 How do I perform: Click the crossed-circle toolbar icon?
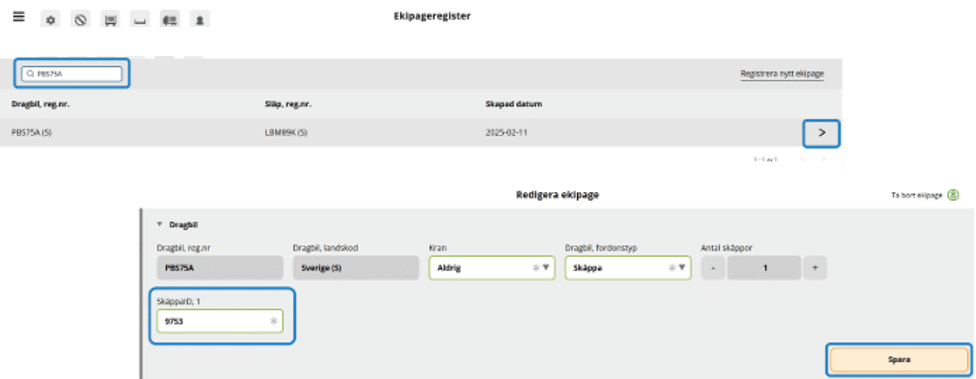click(x=80, y=20)
